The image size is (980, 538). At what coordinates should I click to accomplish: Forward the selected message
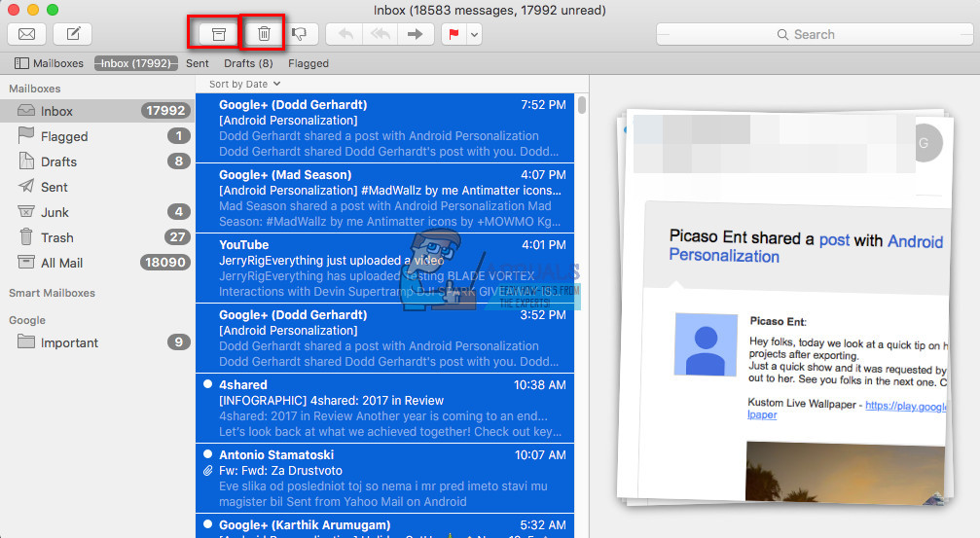point(415,34)
